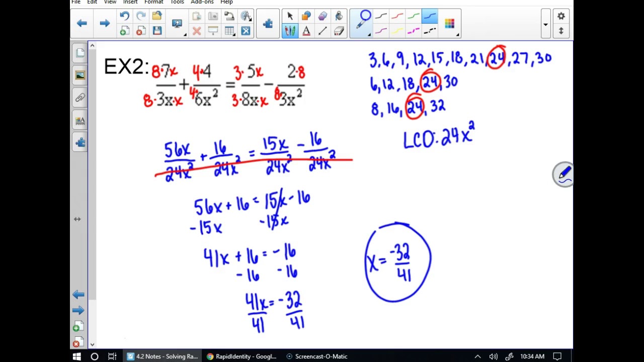
Task: Pick the magenta dashed pen style
Action: (x=413, y=31)
